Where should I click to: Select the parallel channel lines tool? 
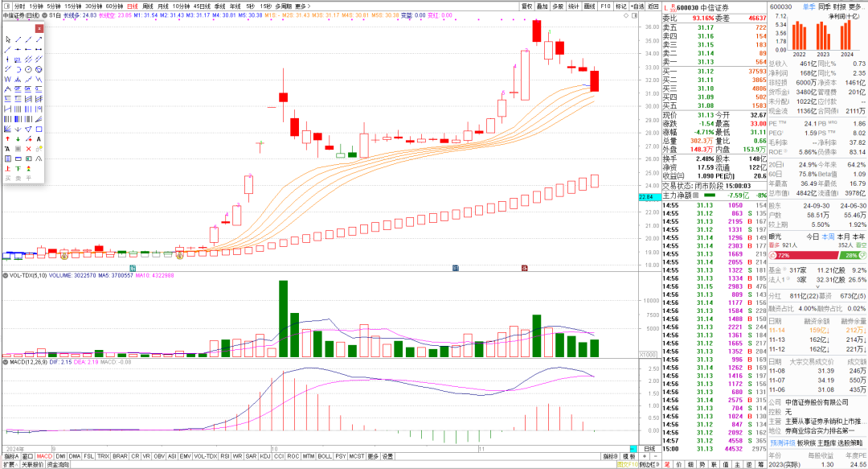28,60
